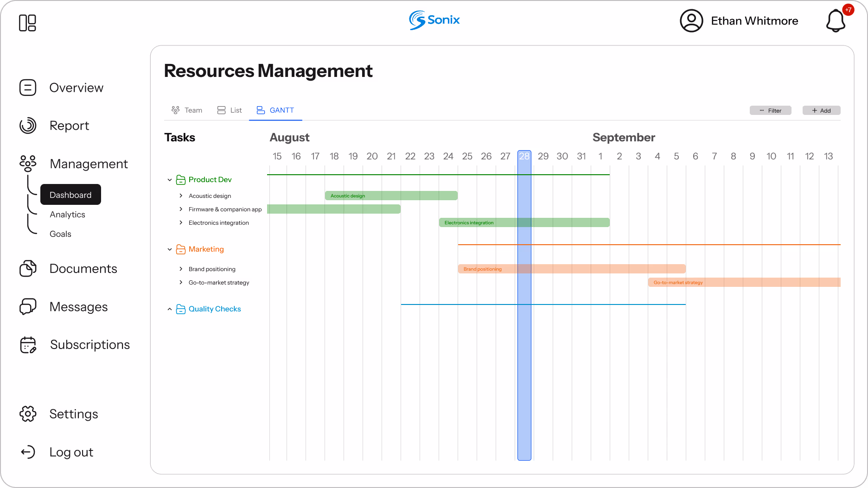Switch to the Team tab
The width and height of the screenshot is (868, 488).
(187, 110)
